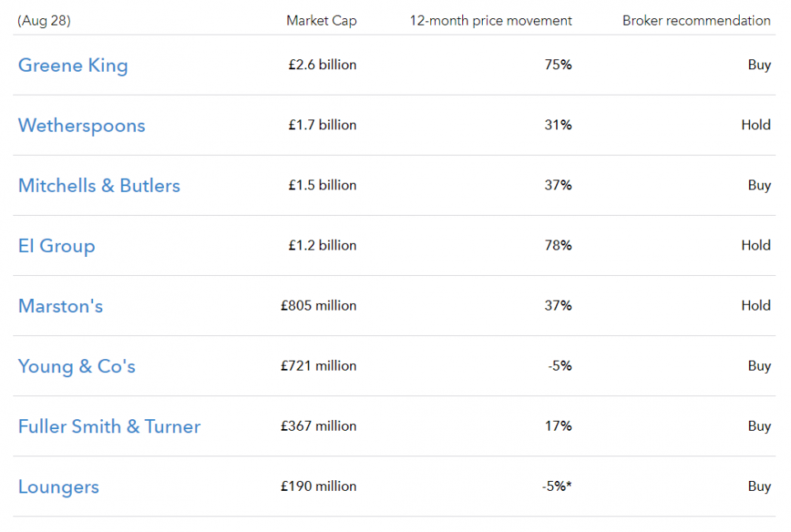This screenshot has width=791, height=532.
Task: Click the Broker recommendation column header
Action: pos(696,21)
